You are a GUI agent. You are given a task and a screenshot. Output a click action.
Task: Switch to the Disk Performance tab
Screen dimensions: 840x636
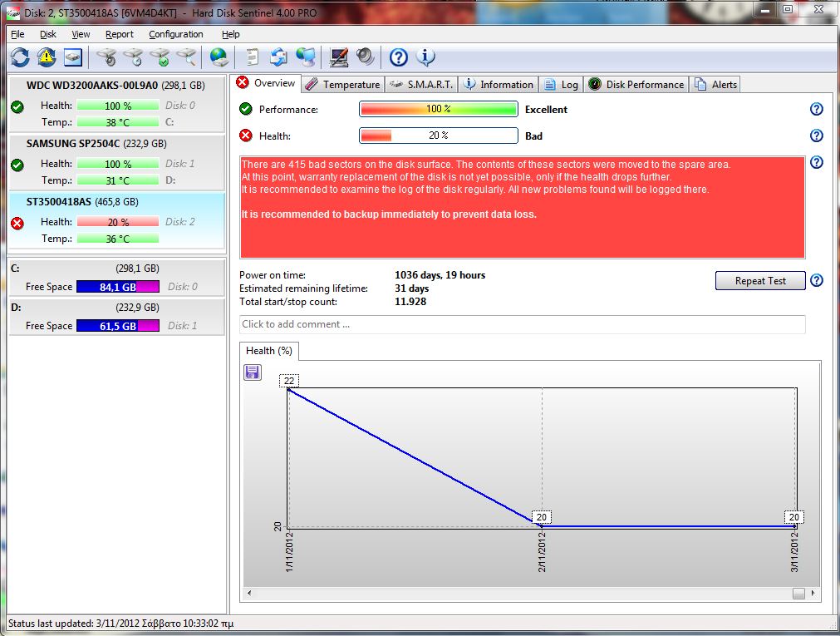click(636, 84)
